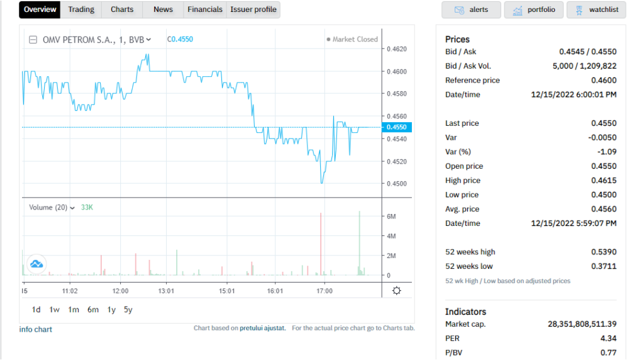Click the info chart link
Image resolution: width=644 pixels, height=360 pixels.
(36, 329)
